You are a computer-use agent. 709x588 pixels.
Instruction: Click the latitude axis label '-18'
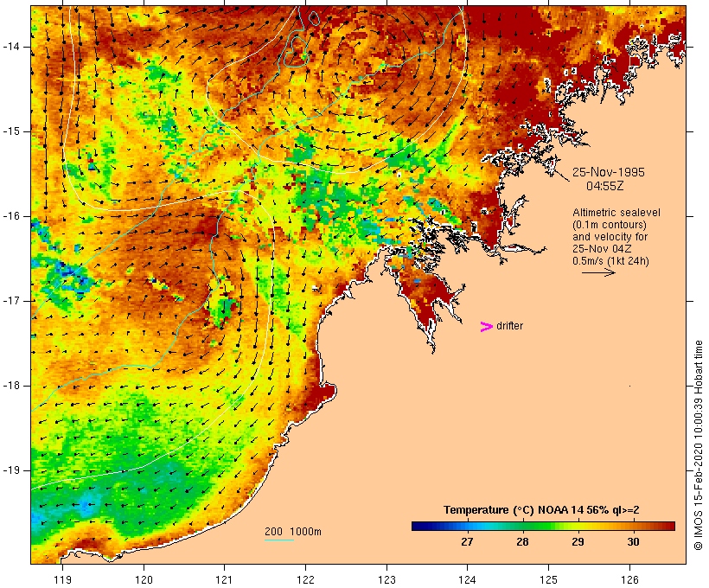pos(10,386)
